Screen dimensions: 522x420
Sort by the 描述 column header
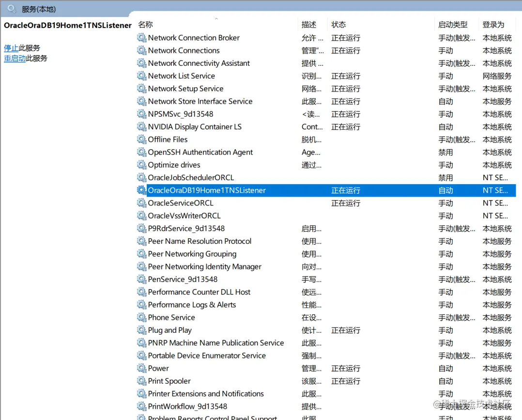[x=308, y=24]
